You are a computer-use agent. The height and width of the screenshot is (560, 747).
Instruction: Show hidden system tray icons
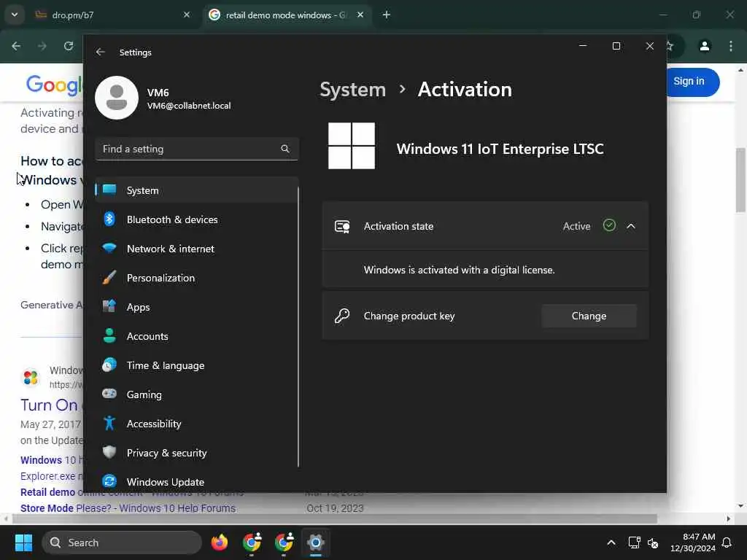611,542
